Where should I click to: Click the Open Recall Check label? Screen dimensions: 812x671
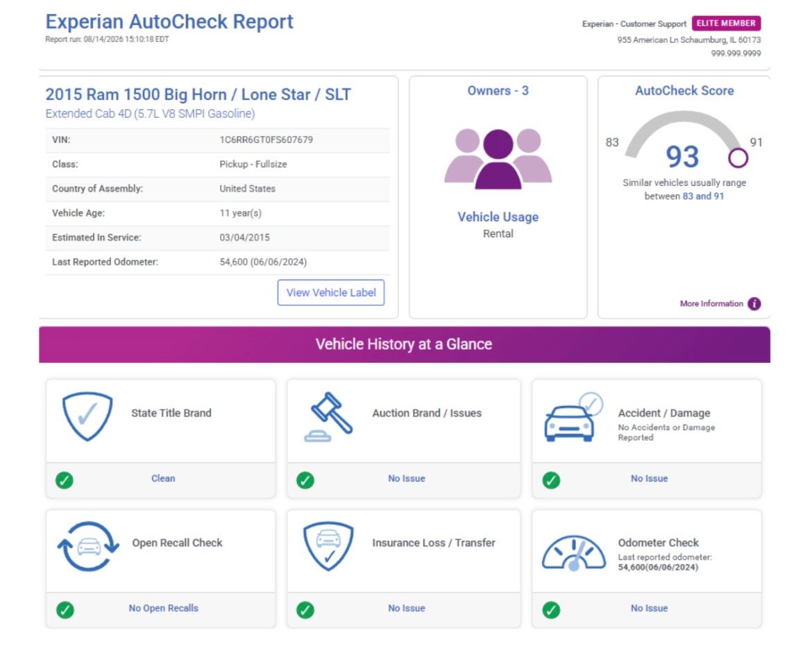177,543
